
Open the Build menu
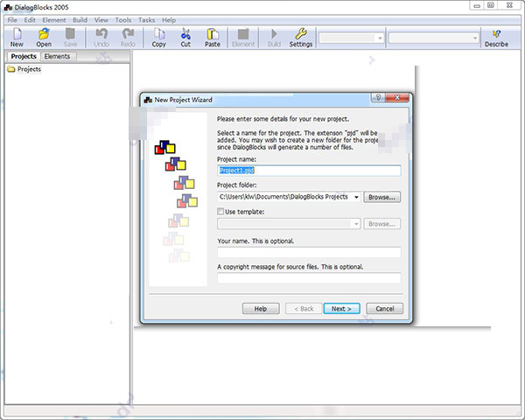(80, 20)
